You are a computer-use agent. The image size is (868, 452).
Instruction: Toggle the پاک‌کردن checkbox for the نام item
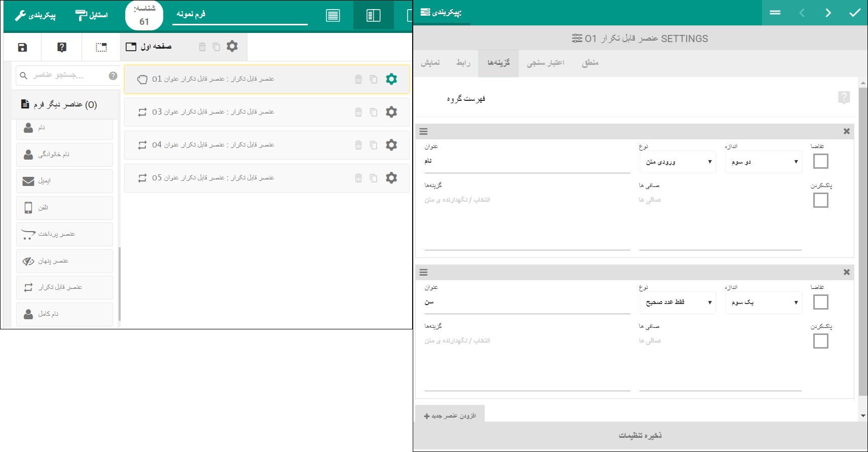tap(820, 200)
